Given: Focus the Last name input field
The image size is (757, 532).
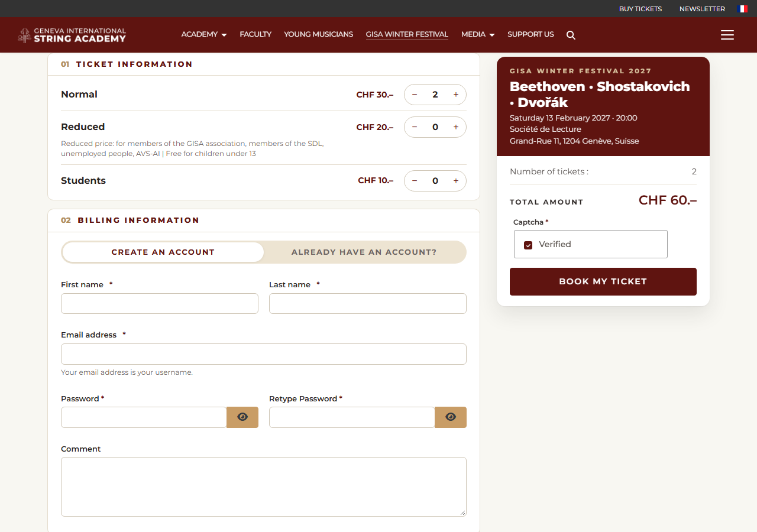Looking at the screenshot, I should (x=368, y=303).
